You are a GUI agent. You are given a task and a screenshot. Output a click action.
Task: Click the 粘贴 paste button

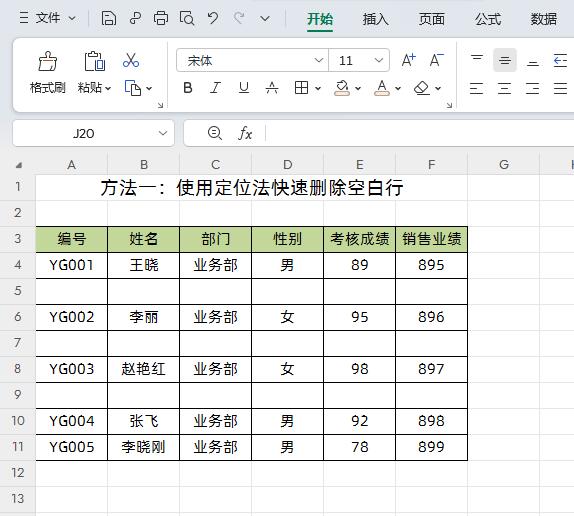click(x=94, y=71)
